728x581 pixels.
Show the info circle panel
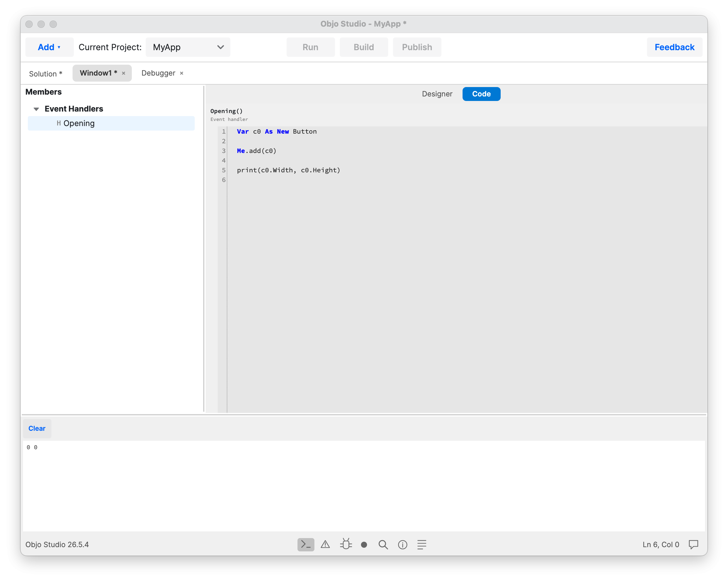coord(402,544)
